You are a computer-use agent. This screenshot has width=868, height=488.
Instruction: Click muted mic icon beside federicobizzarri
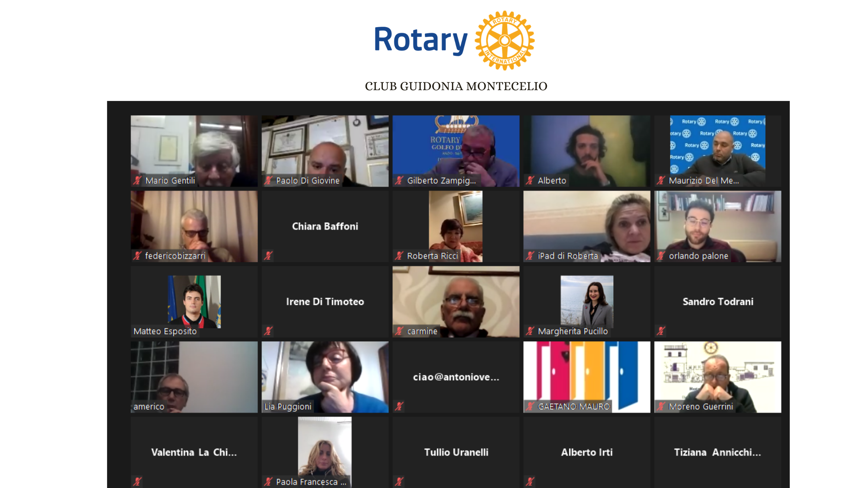point(137,256)
